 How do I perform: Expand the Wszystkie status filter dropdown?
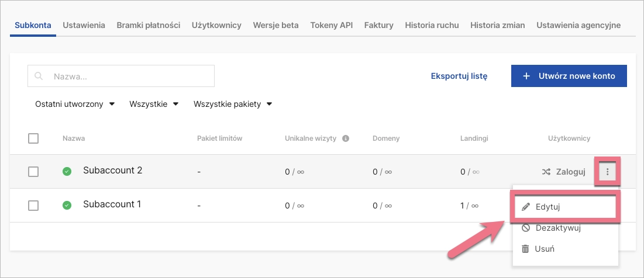pyautogui.click(x=154, y=104)
